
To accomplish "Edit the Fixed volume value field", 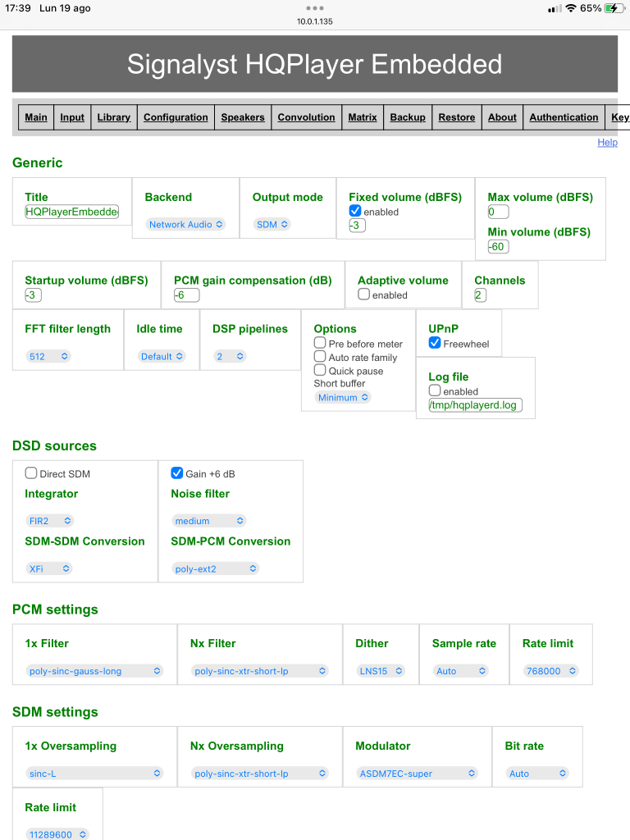I will 358,226.
